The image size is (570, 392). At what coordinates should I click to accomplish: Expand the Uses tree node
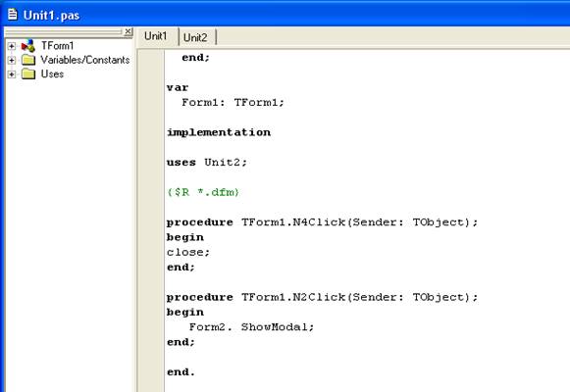(12, 74)
